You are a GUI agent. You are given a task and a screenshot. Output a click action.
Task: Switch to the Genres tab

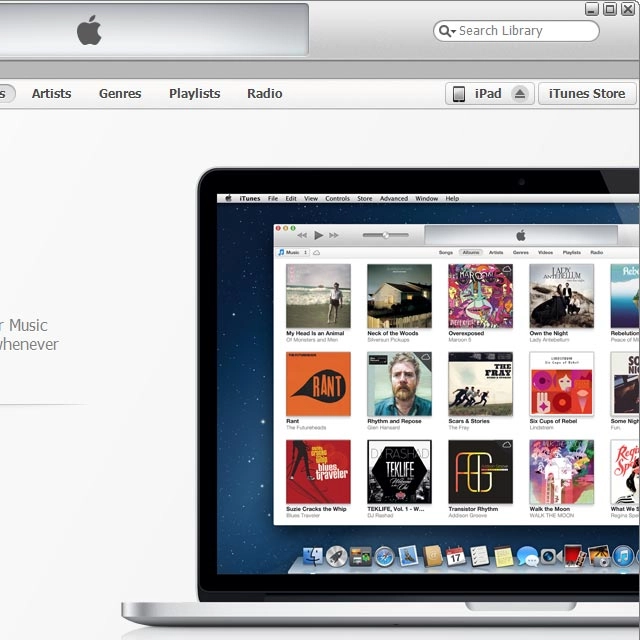tap(120, 94)
